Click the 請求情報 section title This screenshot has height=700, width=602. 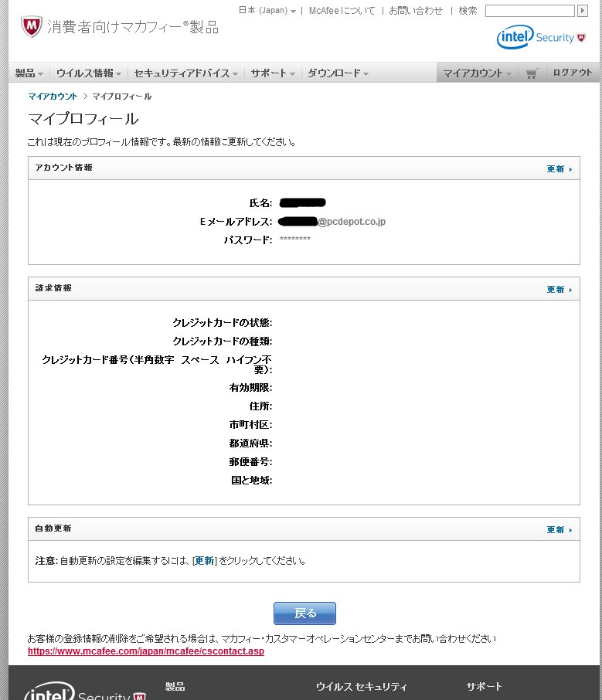(x=53, y=288)
